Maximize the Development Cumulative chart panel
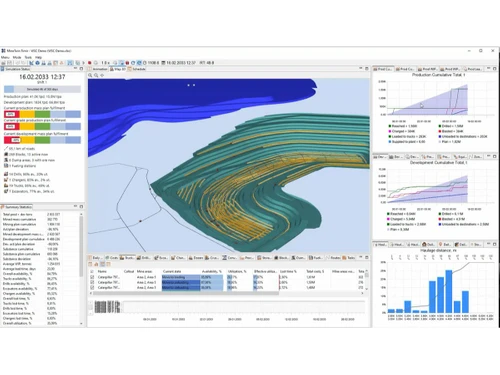This screenshot has height=375, width=500. 494,156
